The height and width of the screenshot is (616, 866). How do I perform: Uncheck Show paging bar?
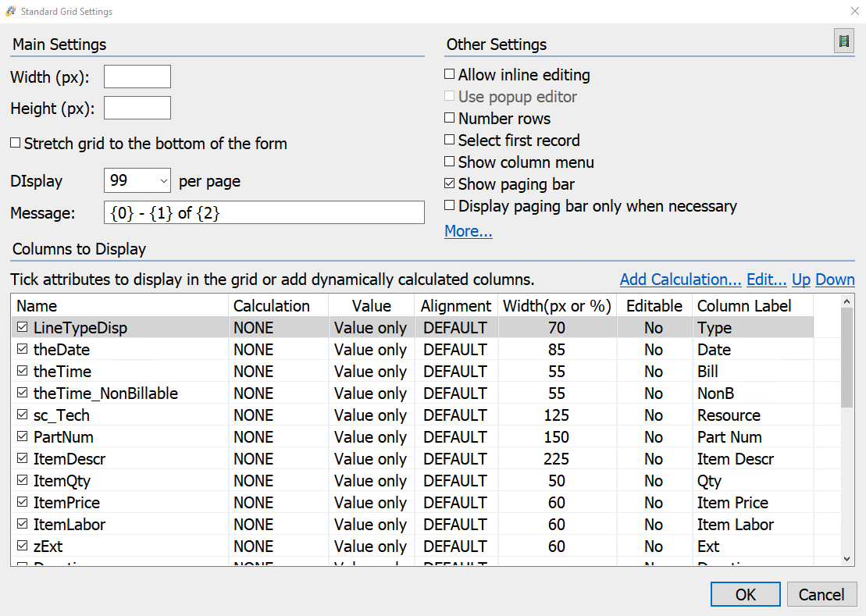coord(450,183)
